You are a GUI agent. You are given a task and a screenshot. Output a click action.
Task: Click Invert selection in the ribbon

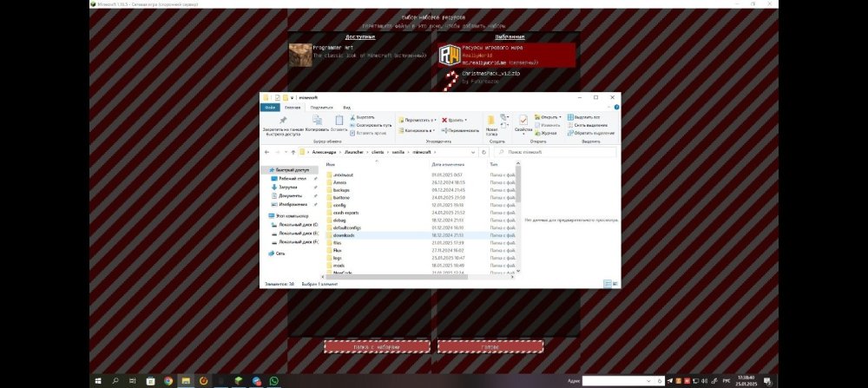click(x=590, y=133)
